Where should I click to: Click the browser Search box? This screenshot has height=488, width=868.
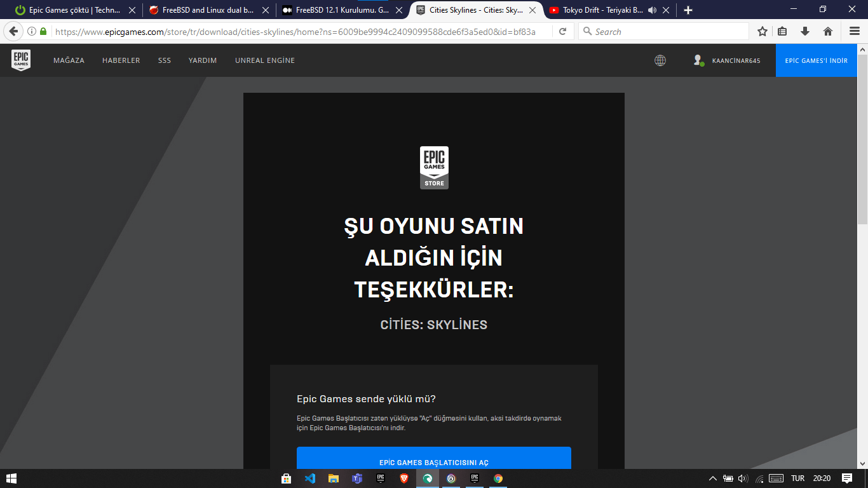[x=663, y=31]
